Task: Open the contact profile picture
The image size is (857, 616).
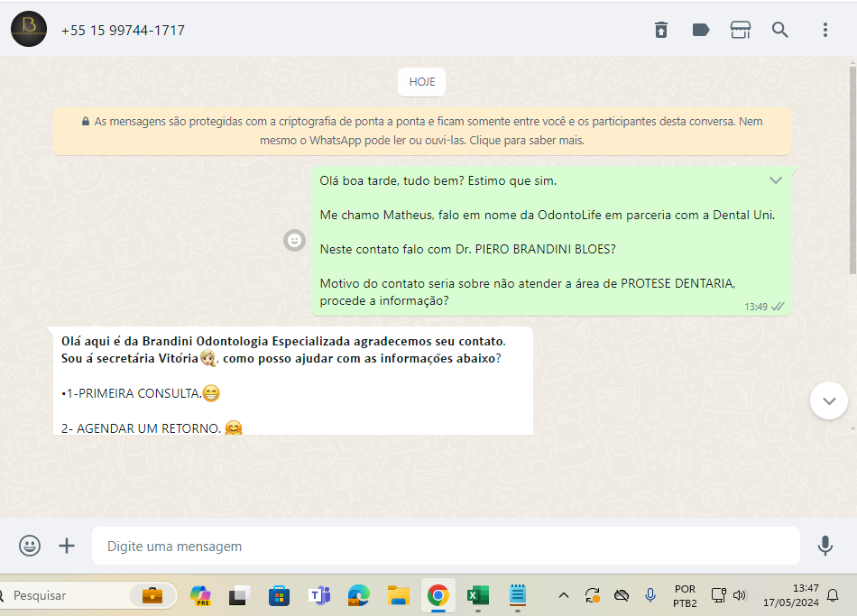Action: coord(29,29)
